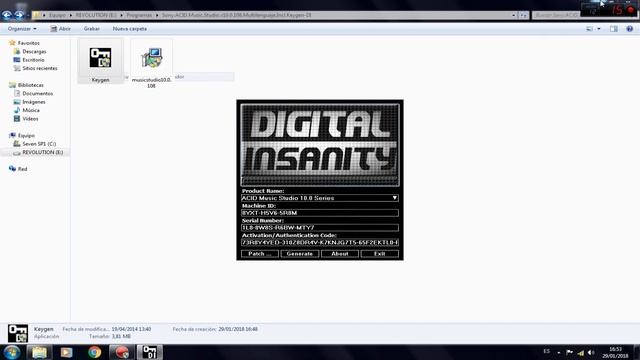Click the ES language indicator

click(x=547, y=351)
